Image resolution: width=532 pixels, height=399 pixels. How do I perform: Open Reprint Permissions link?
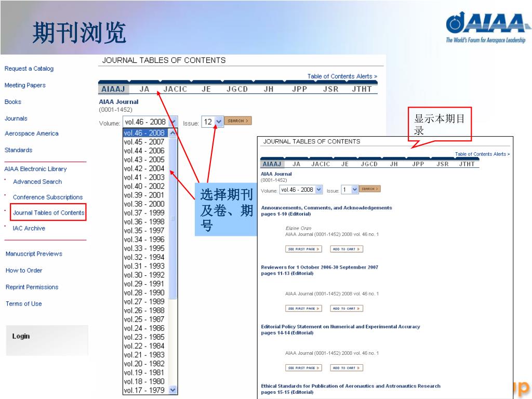point(32,287)
